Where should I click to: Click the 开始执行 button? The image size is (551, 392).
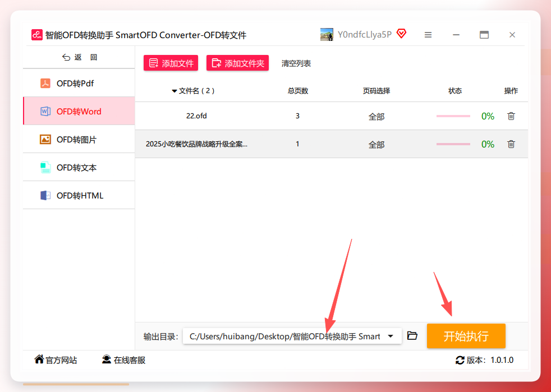pos(466,336)
